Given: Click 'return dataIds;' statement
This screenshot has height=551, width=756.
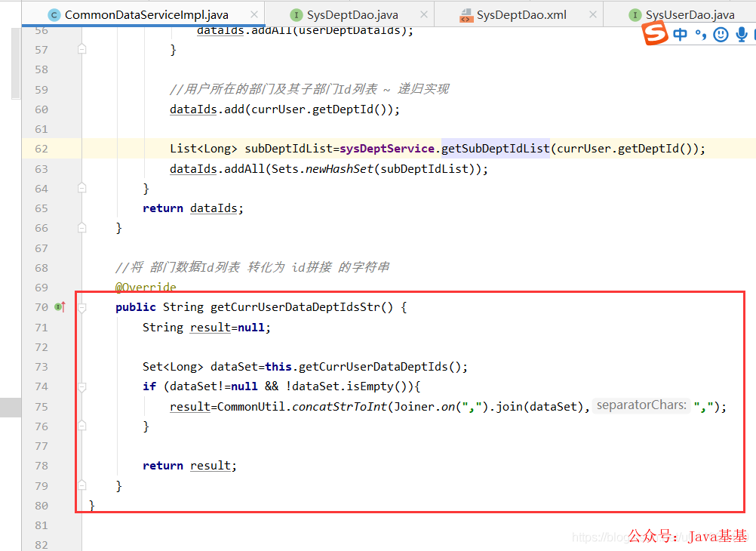Looking at the screenshot, I should coord(193,208).
